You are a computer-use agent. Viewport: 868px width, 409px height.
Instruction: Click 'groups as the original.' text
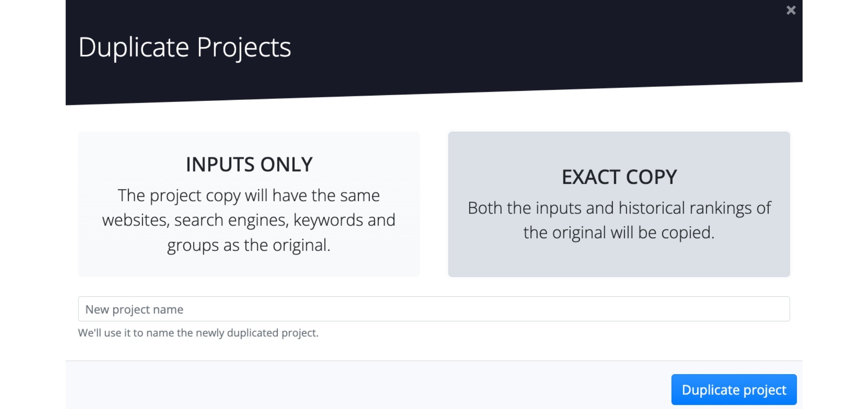pyautogui.click(x=249, y=245)
